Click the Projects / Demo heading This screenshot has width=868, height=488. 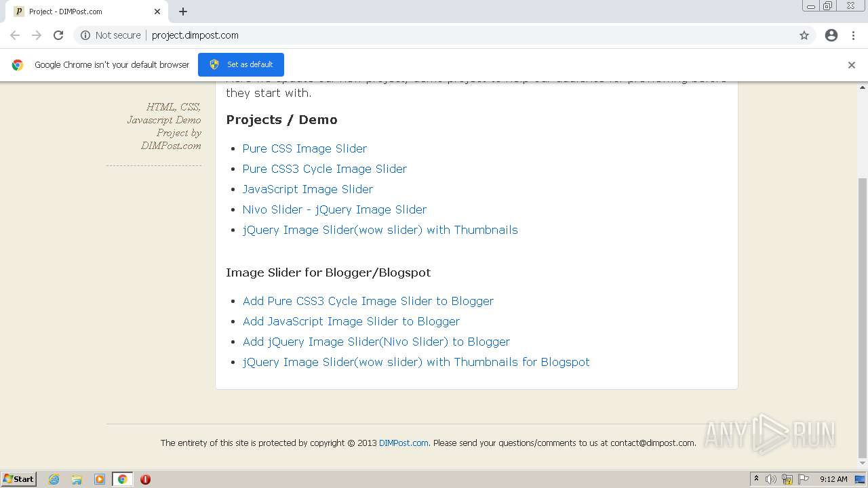pyautogui.click(x=281, y=120)
